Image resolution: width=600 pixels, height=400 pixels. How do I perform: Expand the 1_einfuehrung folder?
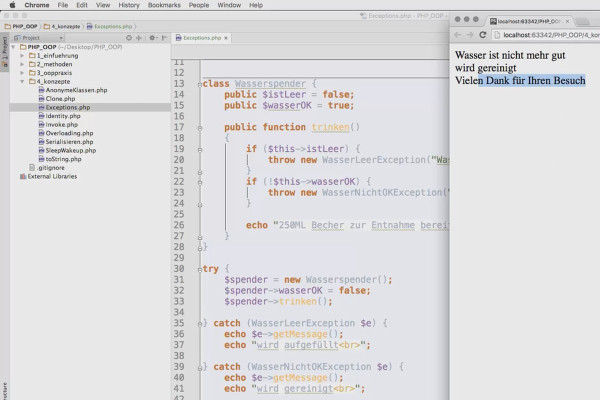22,56
